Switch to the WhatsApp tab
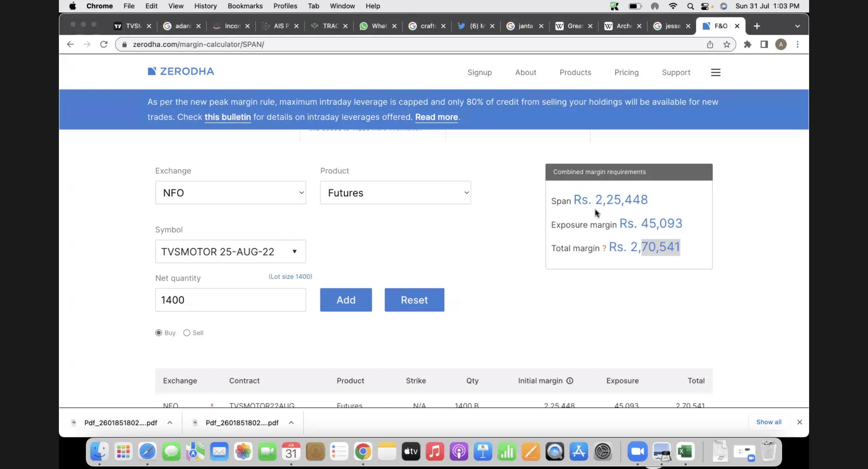The image size is (868, 469). pyautogui.click(x=374, y=26)
